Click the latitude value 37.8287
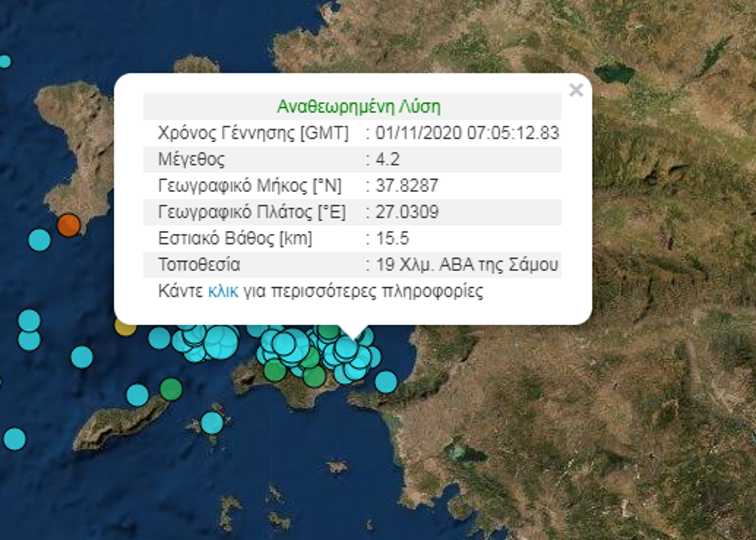This screenshot has height=540, width=756. 407,185
